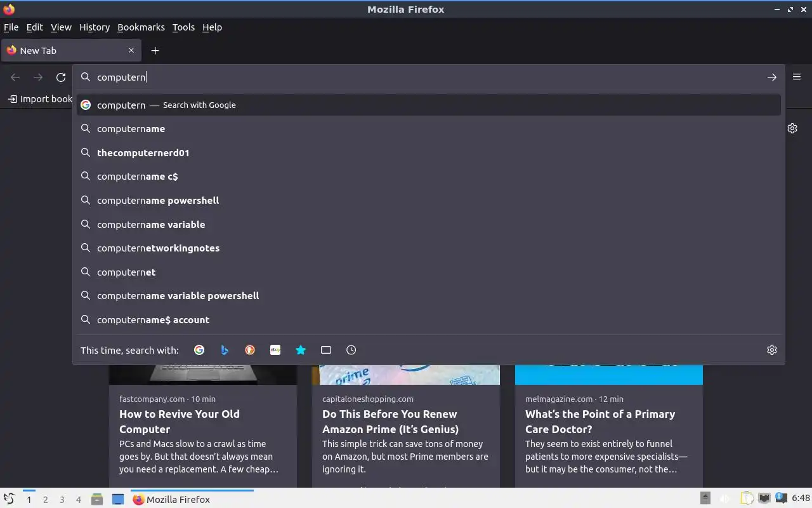Screen dimensions: 812x508
Task: Click the back navigation arrow
Action: coord(15,77)
